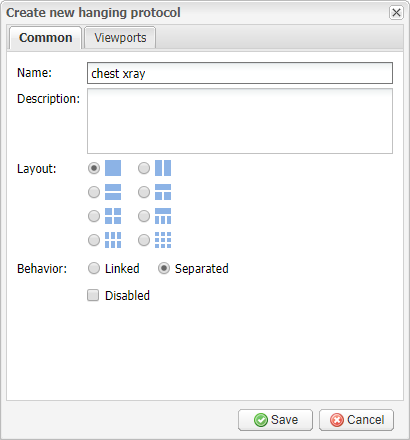Click into the Description text area
This screenshot has height=440, width=410.
click(240, 121)
